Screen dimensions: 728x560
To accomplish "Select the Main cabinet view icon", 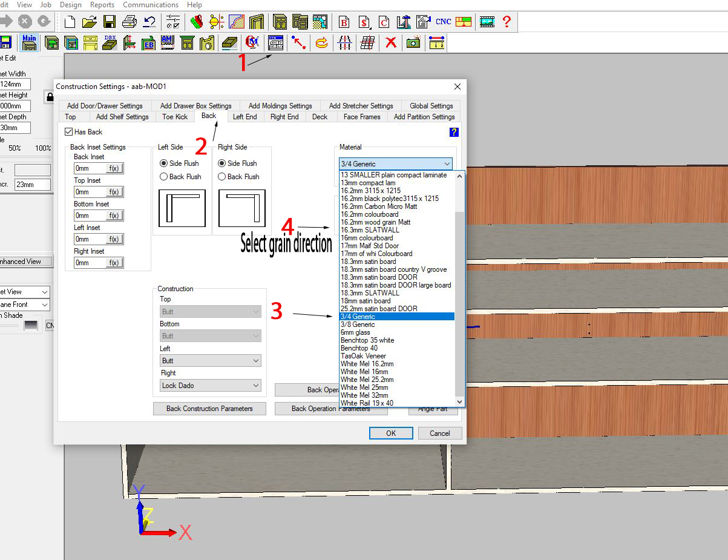I will [29, 42].
